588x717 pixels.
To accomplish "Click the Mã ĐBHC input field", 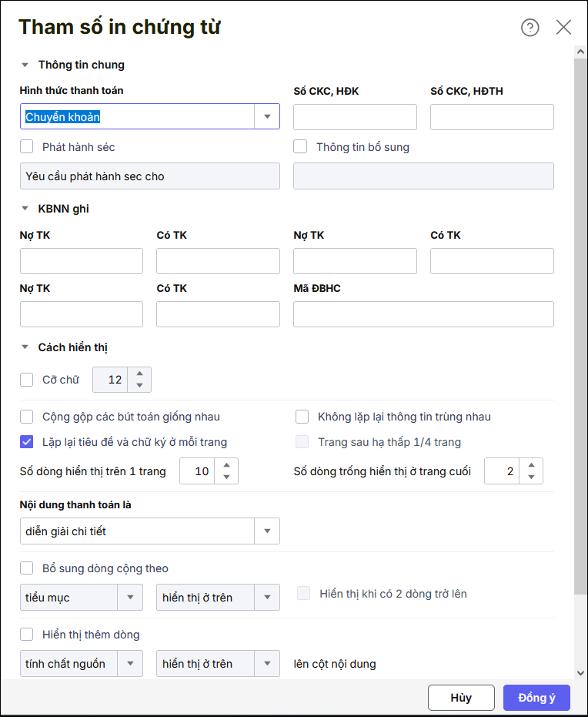I will click(423, 314).
